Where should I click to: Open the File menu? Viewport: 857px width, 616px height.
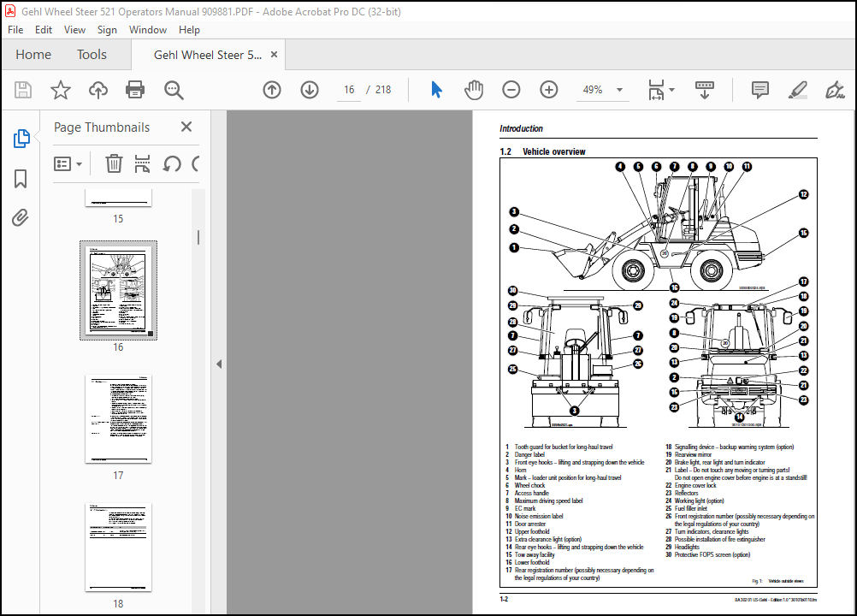15,29
